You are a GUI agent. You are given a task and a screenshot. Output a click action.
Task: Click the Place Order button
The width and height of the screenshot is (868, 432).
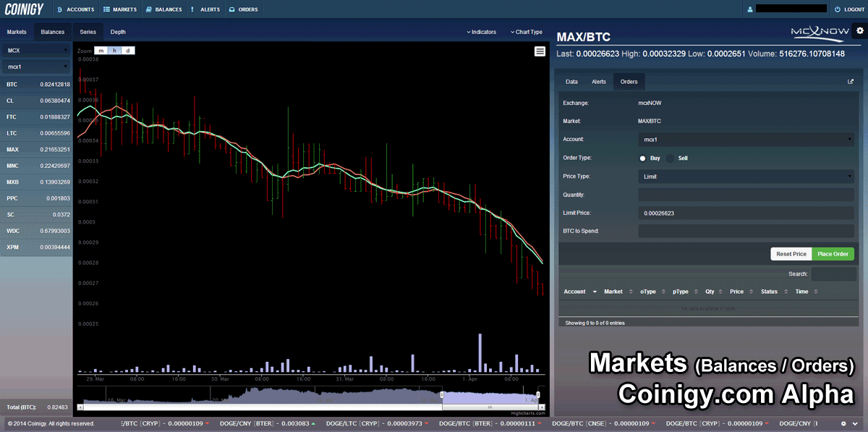coord(833,253)
